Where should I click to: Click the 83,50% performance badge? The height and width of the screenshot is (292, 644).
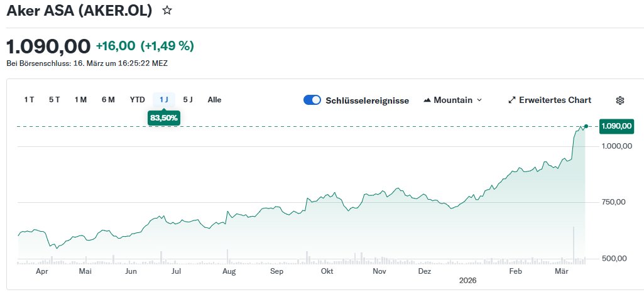(x=164, y=117)
